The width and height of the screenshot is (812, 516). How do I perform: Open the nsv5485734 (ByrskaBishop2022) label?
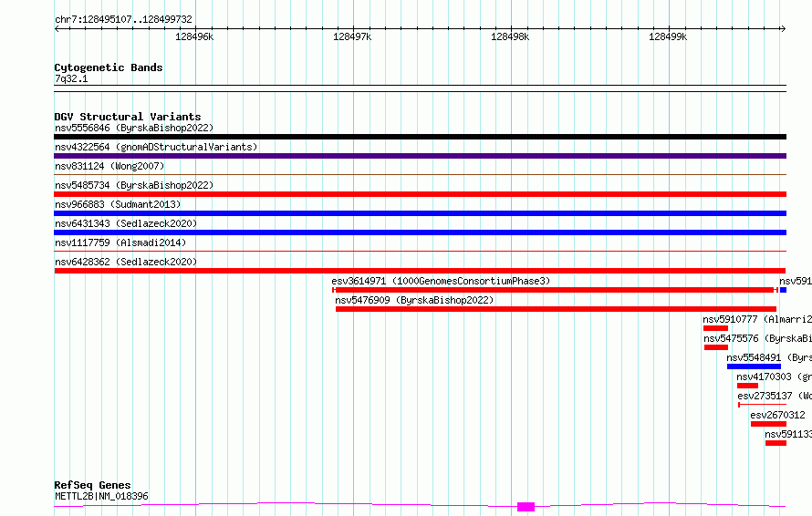pyautogui.click(x=134, y=185)
